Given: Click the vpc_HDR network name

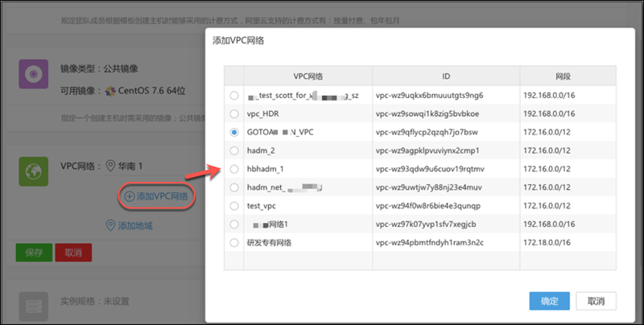Looking at the screenshot, I should [263, 113].
